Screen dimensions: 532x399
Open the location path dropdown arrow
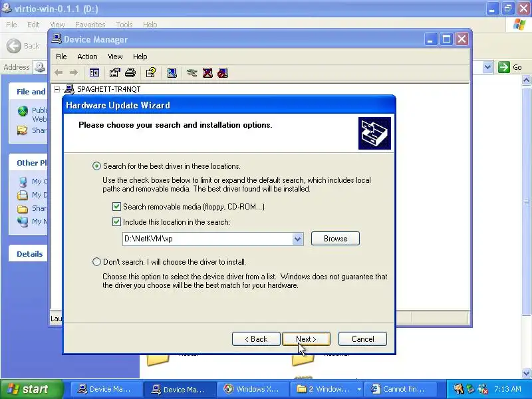[297, 239]
